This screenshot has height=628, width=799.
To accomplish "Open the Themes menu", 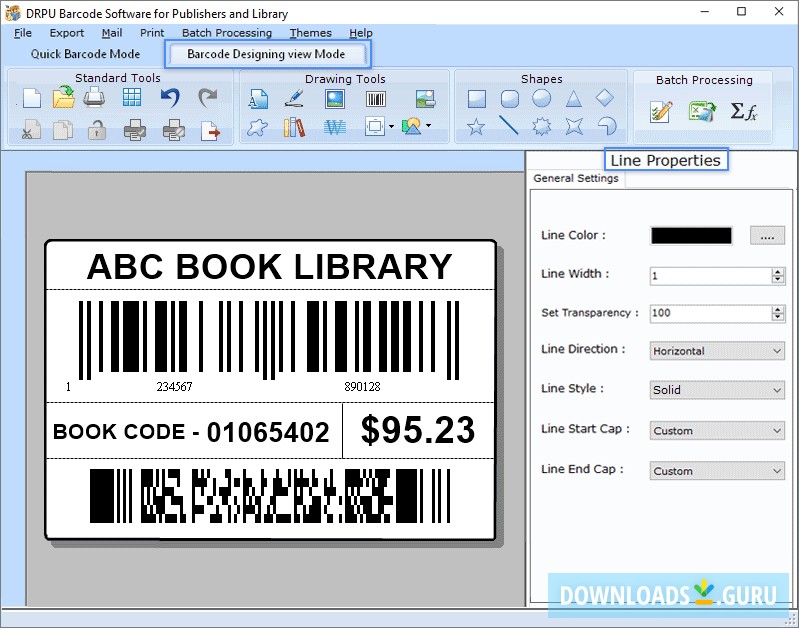I will click(310, 33).
